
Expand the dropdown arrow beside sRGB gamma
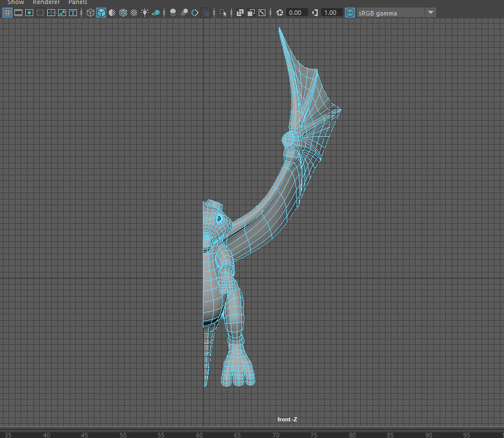[431, 13]
